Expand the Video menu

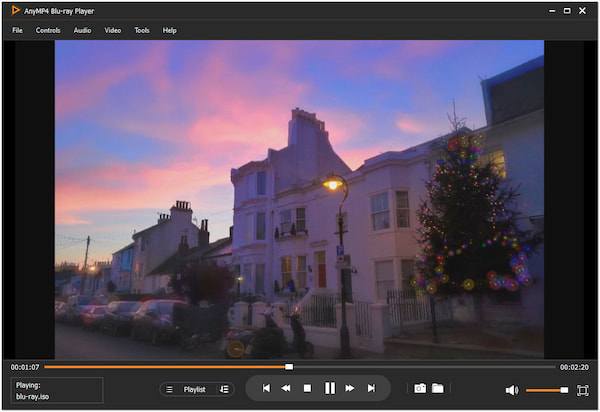pyautogui.click(x=113, y=30)
